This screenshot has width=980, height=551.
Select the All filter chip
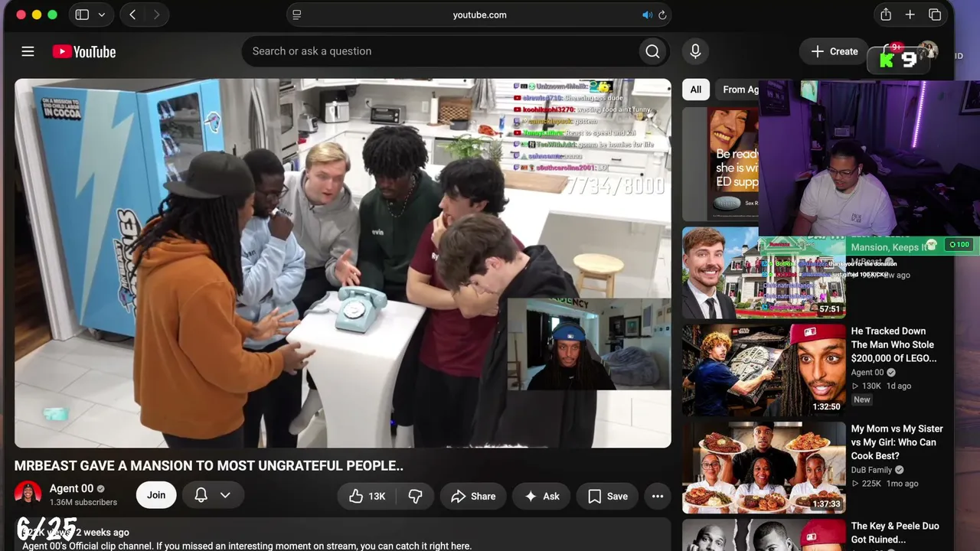pyautogui.click(x=695, y=90)
